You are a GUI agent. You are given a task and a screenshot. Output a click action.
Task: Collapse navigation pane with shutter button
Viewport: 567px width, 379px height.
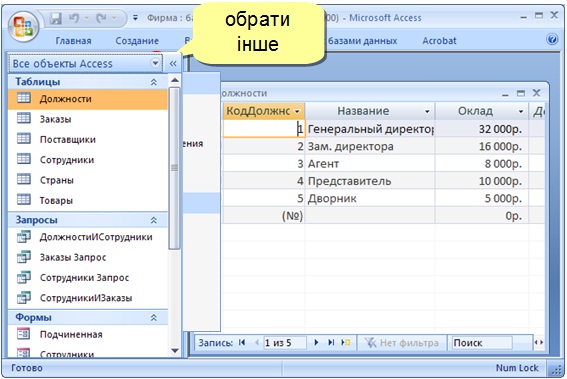tap(173, 64)
